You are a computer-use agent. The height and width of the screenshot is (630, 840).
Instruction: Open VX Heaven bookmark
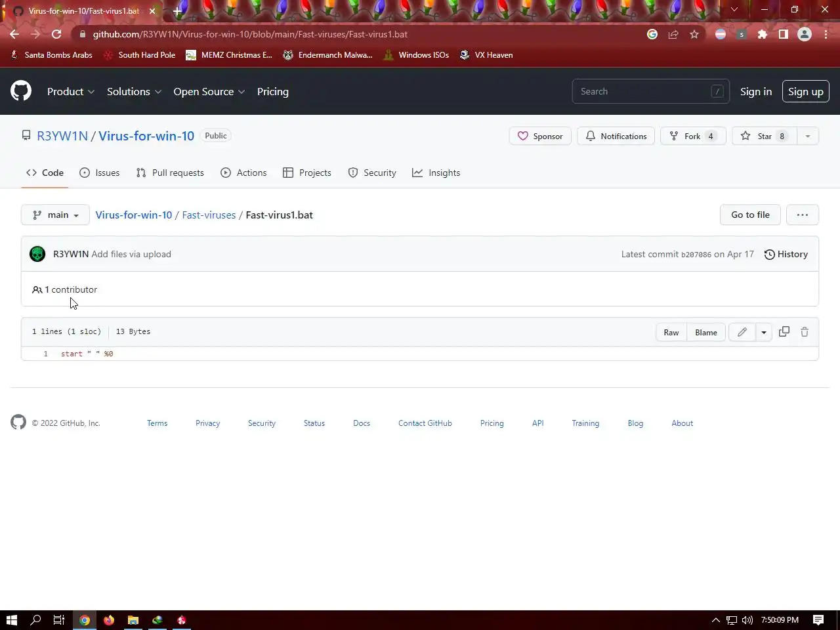486,55
